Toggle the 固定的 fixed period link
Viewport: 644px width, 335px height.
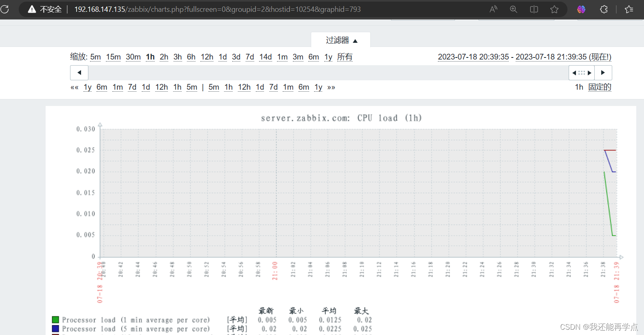tap(600, 87)
